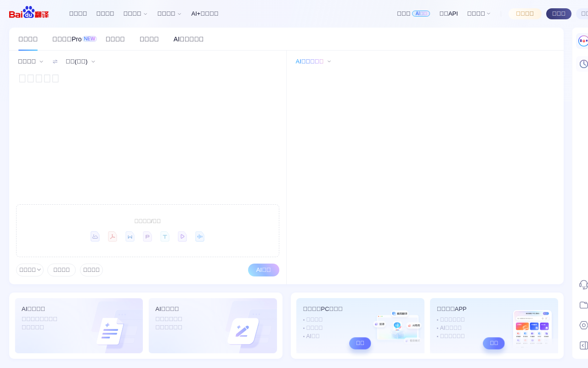Upload an image file via picture icon
Screen dimensions: 588x368
[x=95, y=236]
